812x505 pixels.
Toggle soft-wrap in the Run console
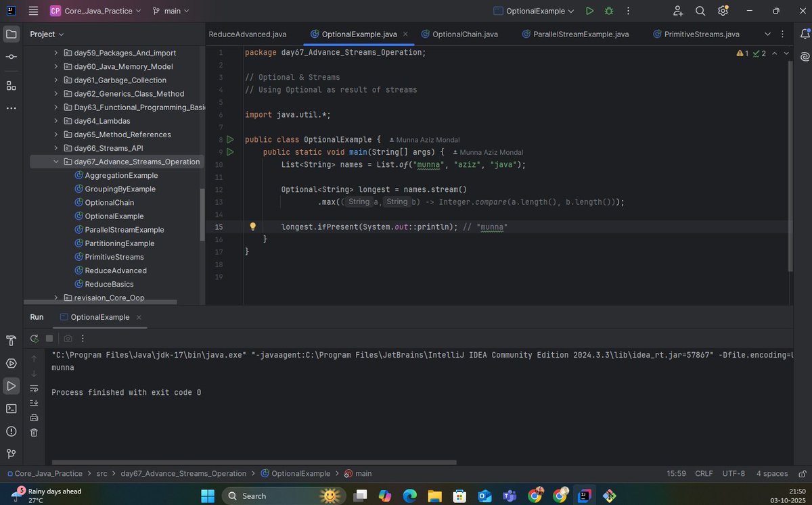(34, 388)
